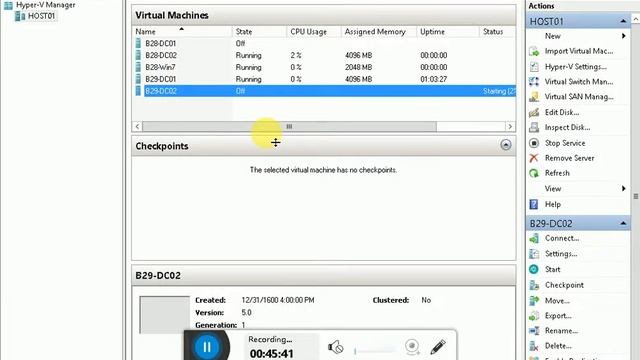Screen dimensions: 640x360
Task: Click the right arrow of the horizontal scrollbar
Action: pyautogui.click(x=510, y=127)
